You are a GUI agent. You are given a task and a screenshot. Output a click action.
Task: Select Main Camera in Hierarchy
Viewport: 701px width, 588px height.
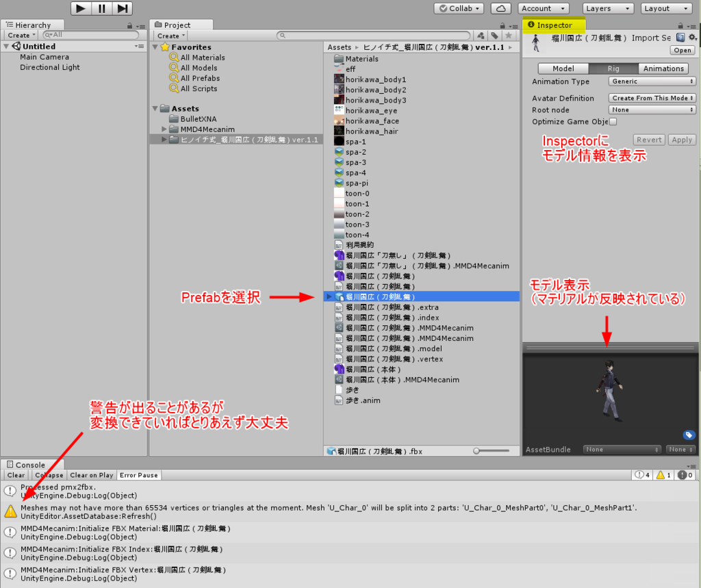pyautogui.click(x=44, y=57)
